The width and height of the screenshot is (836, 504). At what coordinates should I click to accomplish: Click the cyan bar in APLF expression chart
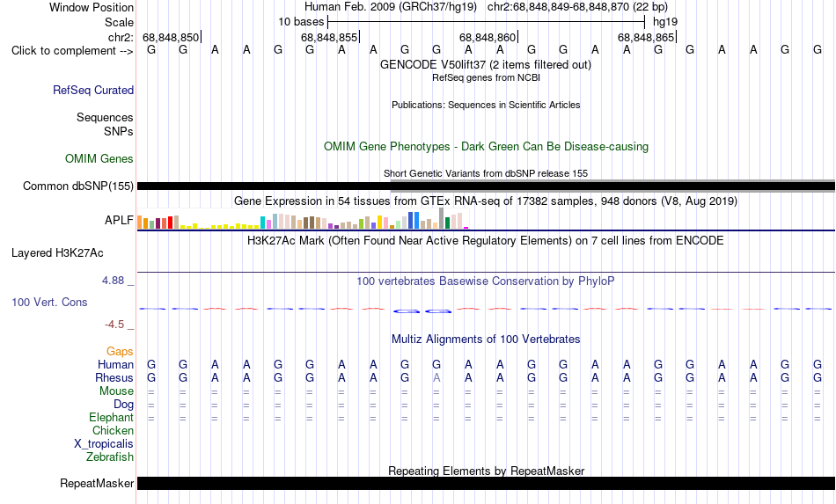(x=262, y=223)
